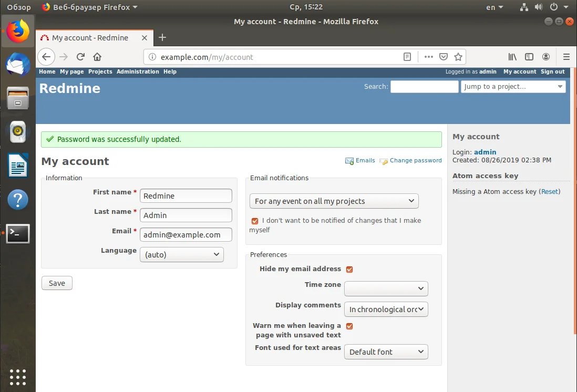
Task: Open Thunderbird mail from the dock
Action: point(18,64)
